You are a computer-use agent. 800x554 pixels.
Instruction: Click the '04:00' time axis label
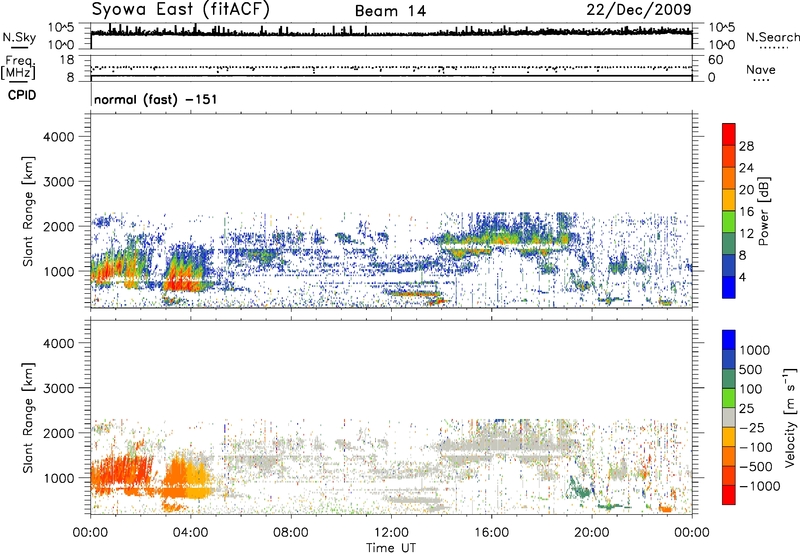[191, 533]
